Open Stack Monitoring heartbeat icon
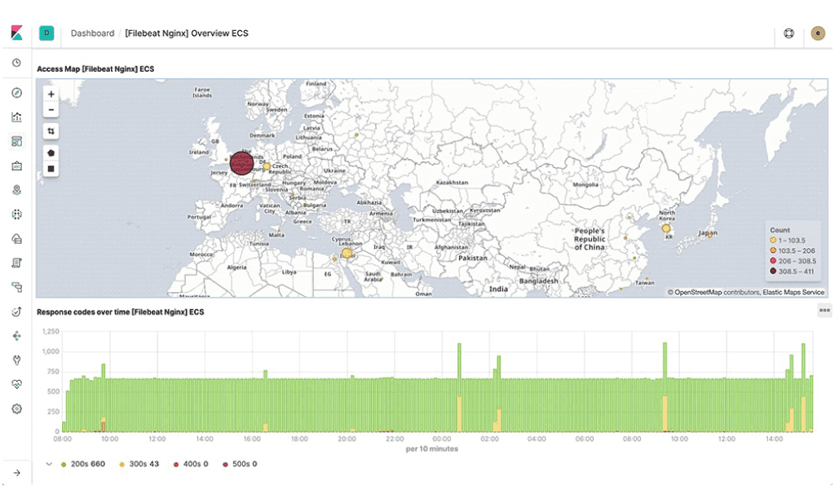This screenshot has width=835, height=504. coord(16,384)
